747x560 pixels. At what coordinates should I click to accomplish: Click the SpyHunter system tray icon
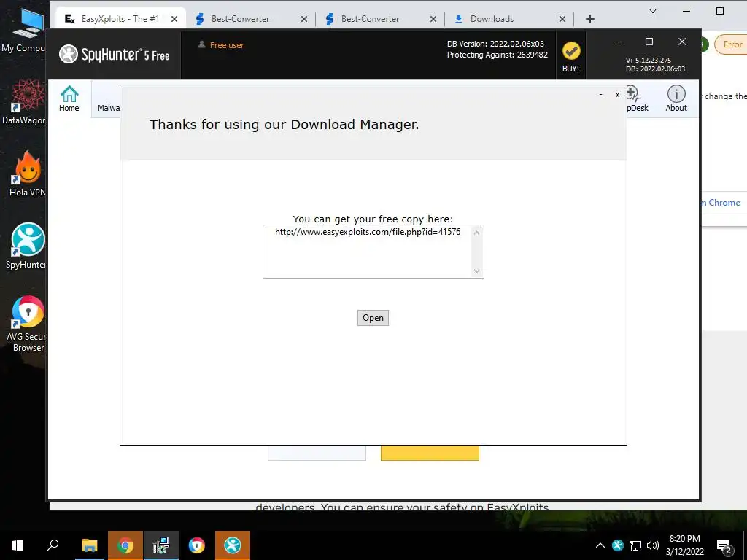pyautogui.click(x=618, y=545)
